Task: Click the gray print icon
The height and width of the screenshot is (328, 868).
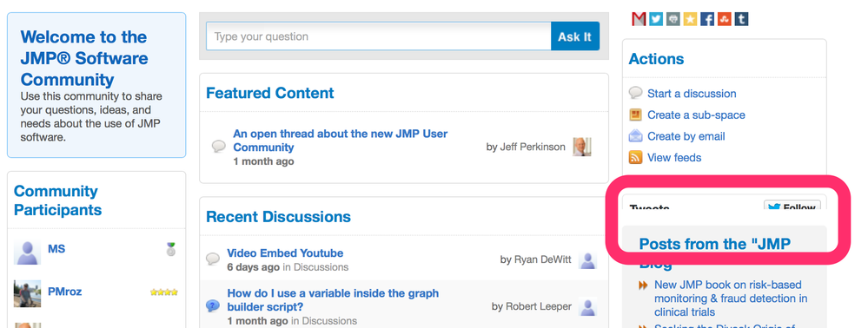Action: 673,19
